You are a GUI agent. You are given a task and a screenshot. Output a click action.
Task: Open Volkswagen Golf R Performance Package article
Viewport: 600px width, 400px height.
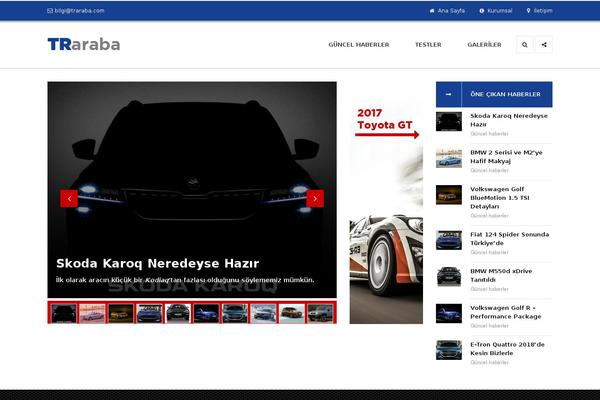click(505, 312)
